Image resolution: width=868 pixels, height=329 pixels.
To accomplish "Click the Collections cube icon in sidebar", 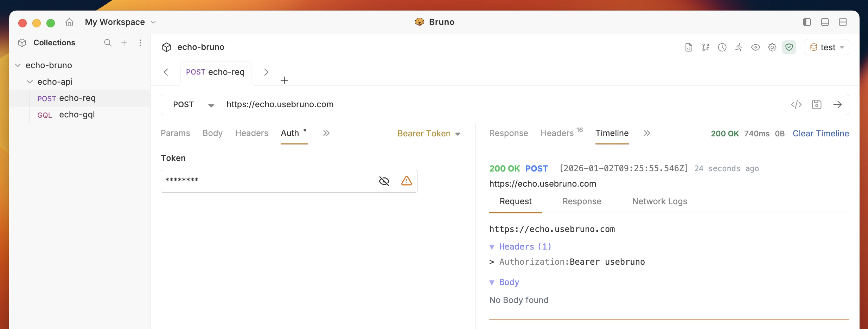I will 22,43.
